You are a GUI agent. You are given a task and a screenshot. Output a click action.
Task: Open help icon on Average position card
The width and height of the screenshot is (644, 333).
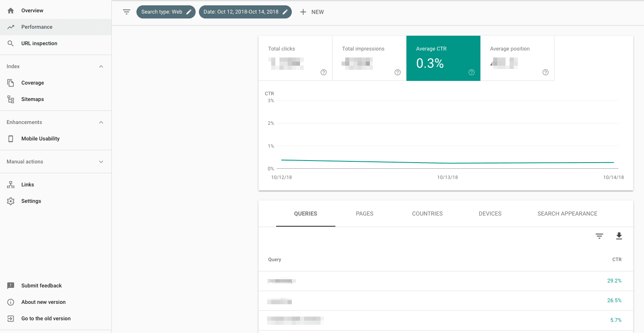(545, 72)
